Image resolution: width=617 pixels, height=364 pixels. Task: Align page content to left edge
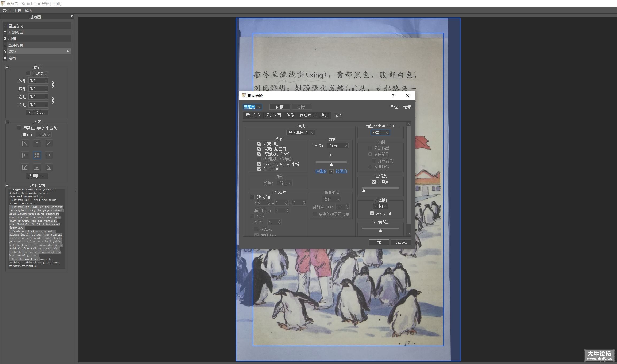coord(25,155)
